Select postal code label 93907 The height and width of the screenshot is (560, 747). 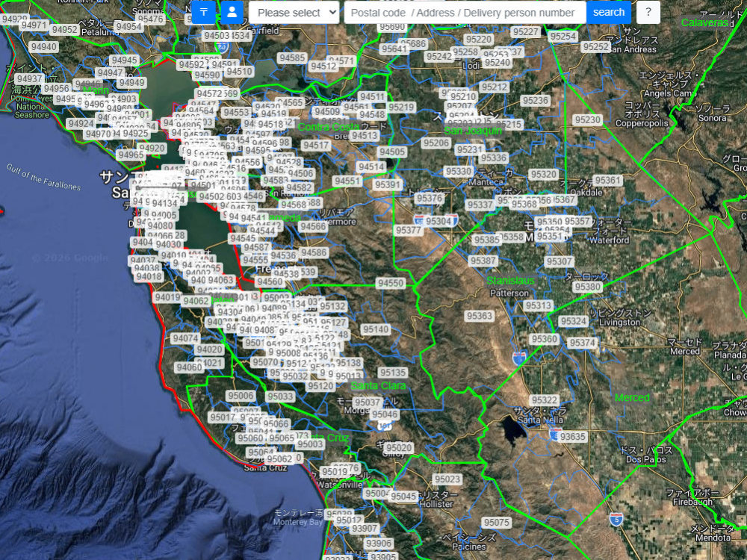click(x=365, y=529)
